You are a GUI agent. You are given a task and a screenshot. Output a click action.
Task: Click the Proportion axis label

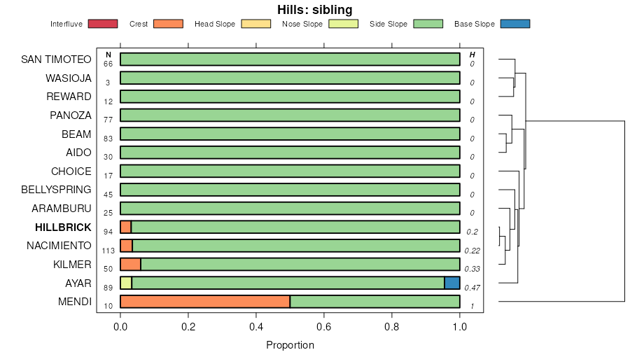(x=290, y=345)
